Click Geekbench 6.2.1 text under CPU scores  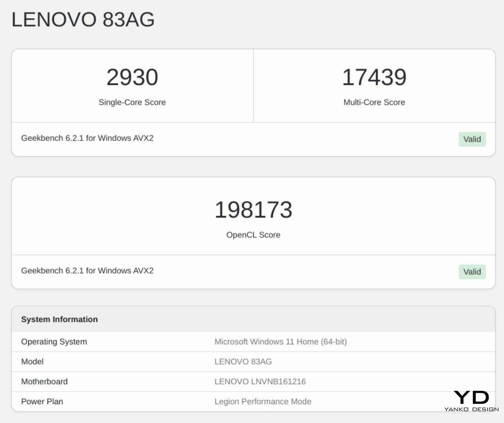(x=87, y=138)
